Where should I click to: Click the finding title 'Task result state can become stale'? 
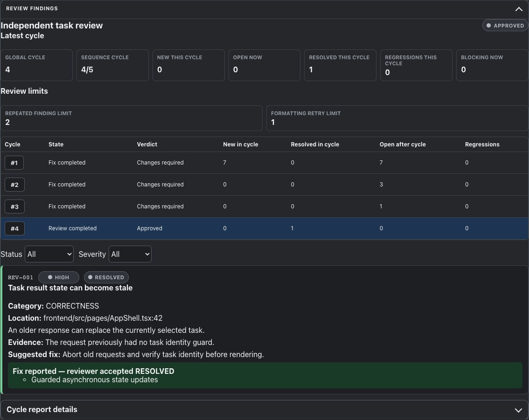70,288
